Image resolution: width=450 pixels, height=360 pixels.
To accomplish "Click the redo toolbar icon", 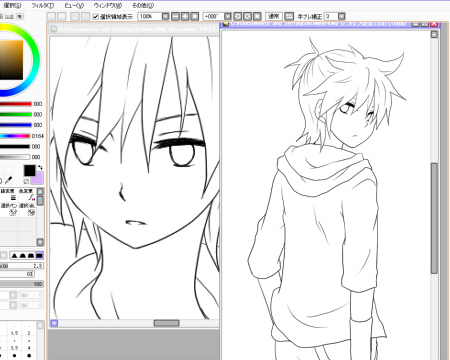I will coord(62,16).
